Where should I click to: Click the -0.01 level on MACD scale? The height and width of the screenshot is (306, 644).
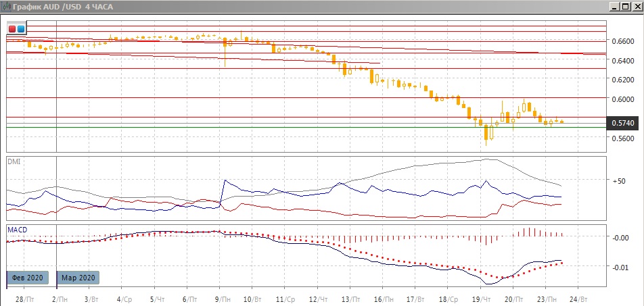click(619, 267)
